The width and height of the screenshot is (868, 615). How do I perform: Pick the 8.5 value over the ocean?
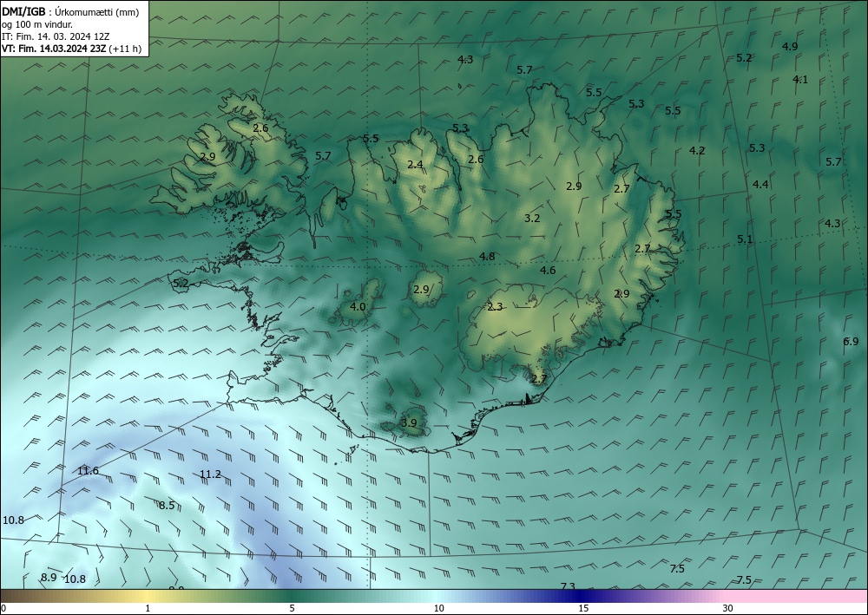(167, 505)
